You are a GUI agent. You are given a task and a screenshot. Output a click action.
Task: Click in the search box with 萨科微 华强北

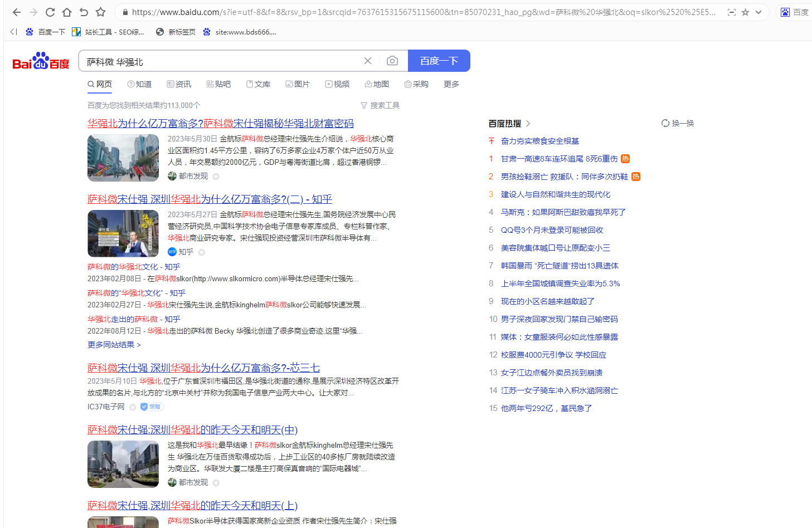coord(220,61)
